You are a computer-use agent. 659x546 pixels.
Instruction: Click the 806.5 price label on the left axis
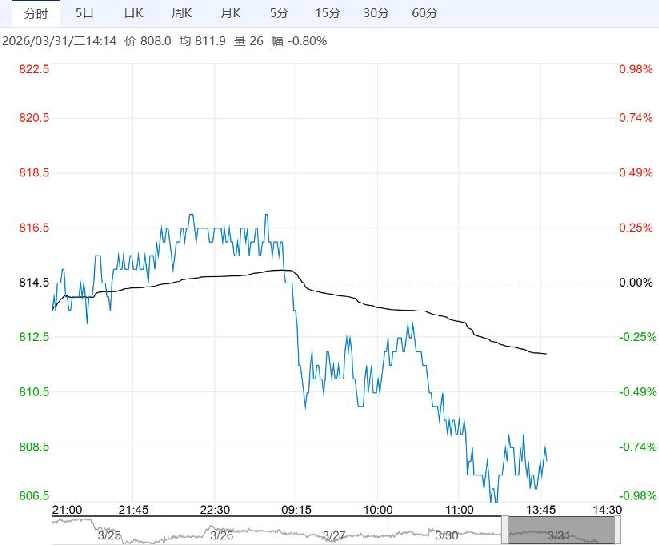point(35,496)
